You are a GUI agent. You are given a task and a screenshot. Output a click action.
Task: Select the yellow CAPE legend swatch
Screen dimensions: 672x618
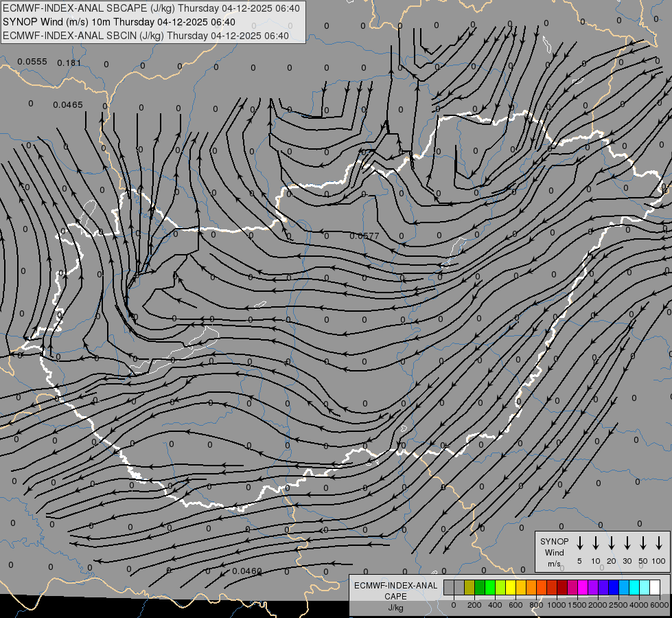click(511, 587)
